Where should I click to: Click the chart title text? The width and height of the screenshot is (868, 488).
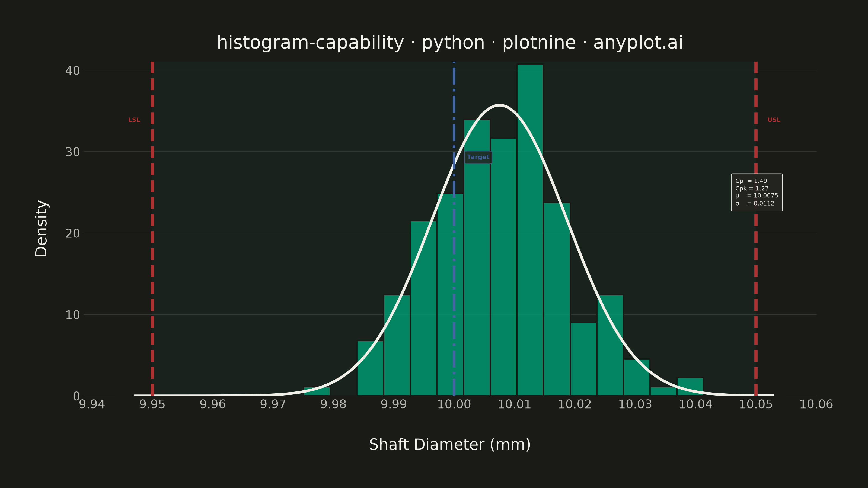coord(450,43)
